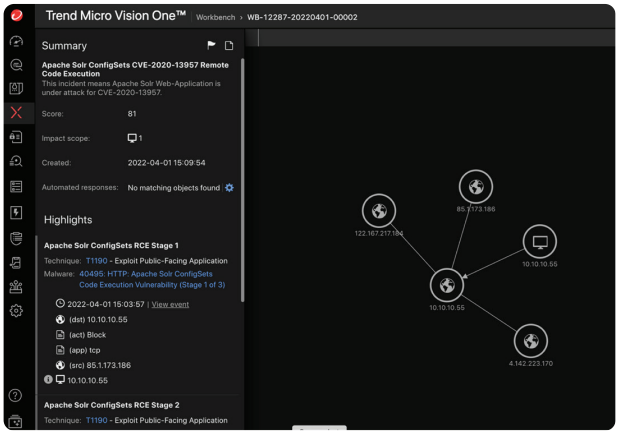
Task: Click the Apache Solr ConfigSets RCE Stage 1 heading
Action: pyautogui.click(x=111, y=246)
